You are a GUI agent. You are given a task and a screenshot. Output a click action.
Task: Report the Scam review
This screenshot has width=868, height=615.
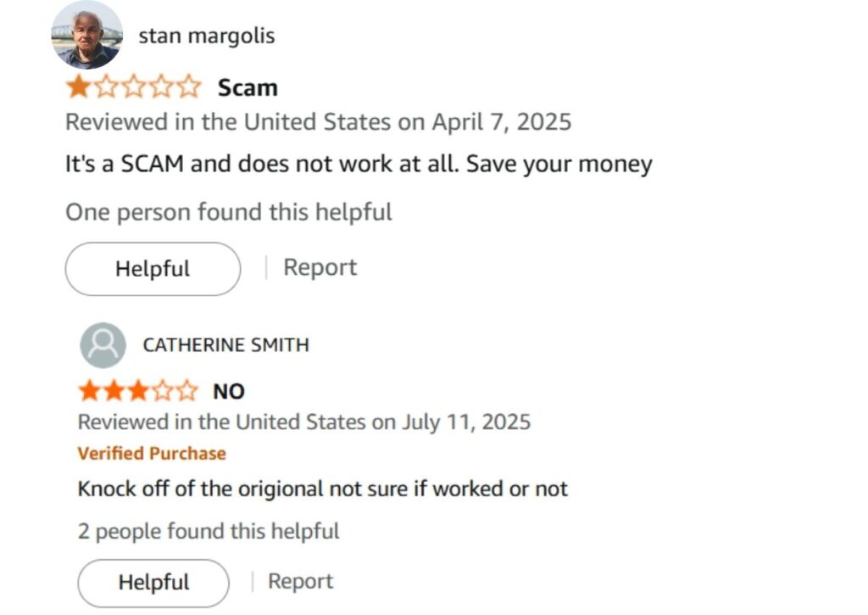click(x=320, y=267)
